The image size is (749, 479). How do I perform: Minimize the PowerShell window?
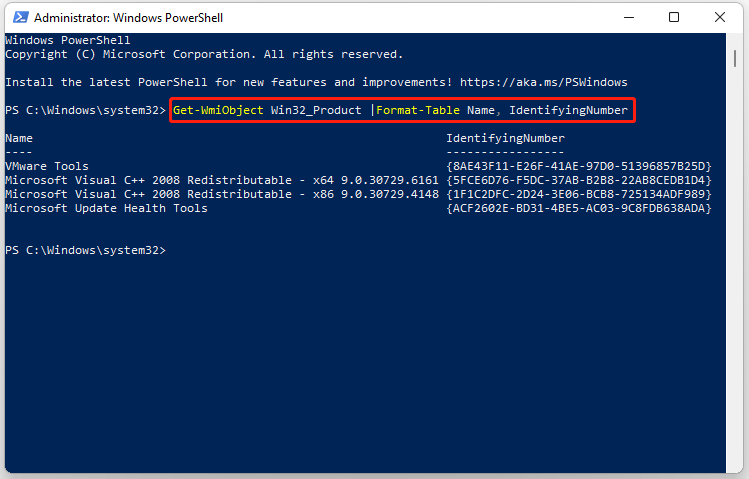[629, 18]
